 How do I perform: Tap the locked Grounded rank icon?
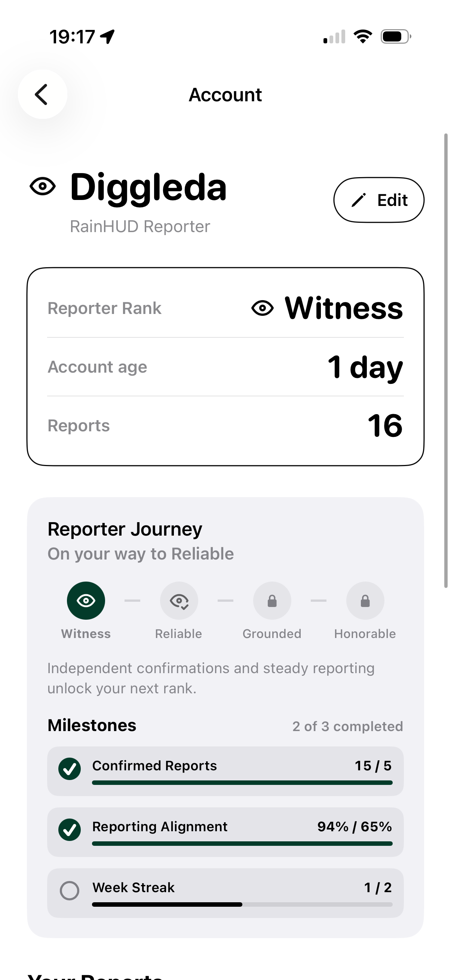272,601
